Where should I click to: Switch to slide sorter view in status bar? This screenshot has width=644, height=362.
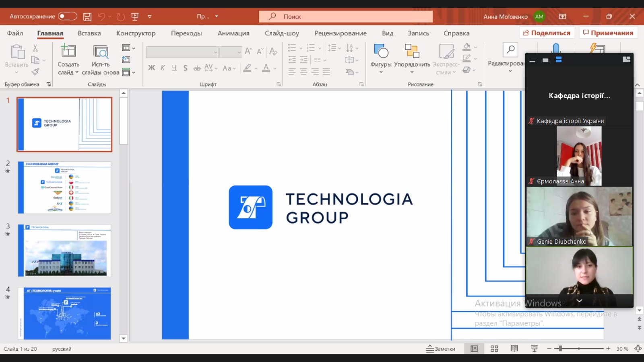494,349
